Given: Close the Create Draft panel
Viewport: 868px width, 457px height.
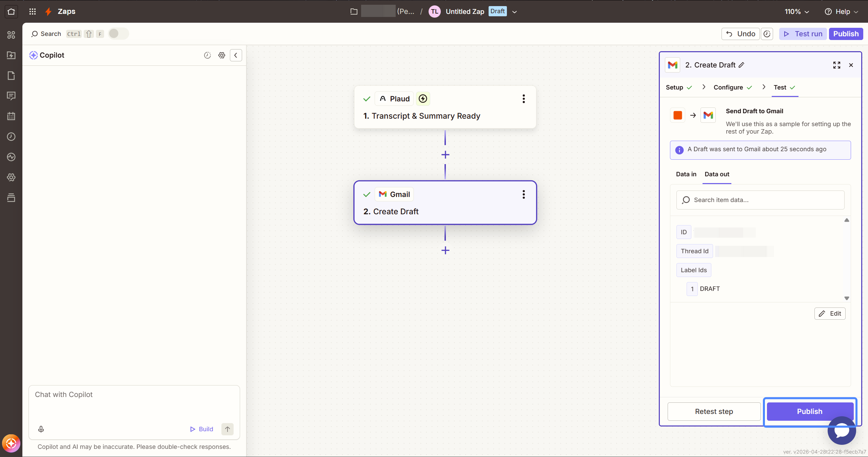Looking at the screenshot, I should pos(851,65).
